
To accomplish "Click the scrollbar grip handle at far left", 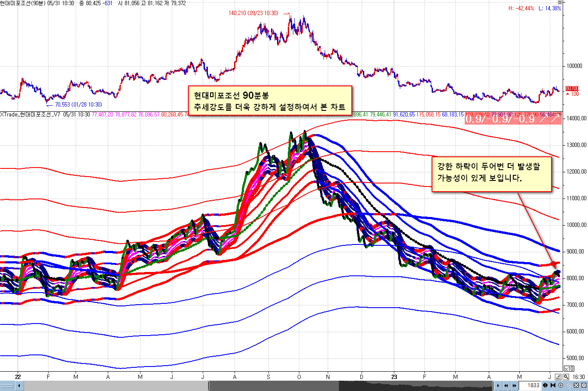I will click(x=7, y=386).
